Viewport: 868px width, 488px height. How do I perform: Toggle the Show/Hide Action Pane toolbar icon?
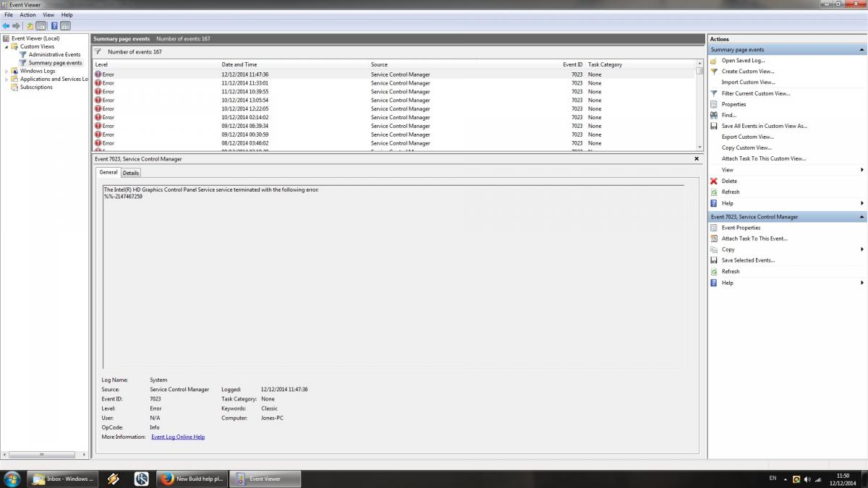pyautogui.click(x=65, y=25)
